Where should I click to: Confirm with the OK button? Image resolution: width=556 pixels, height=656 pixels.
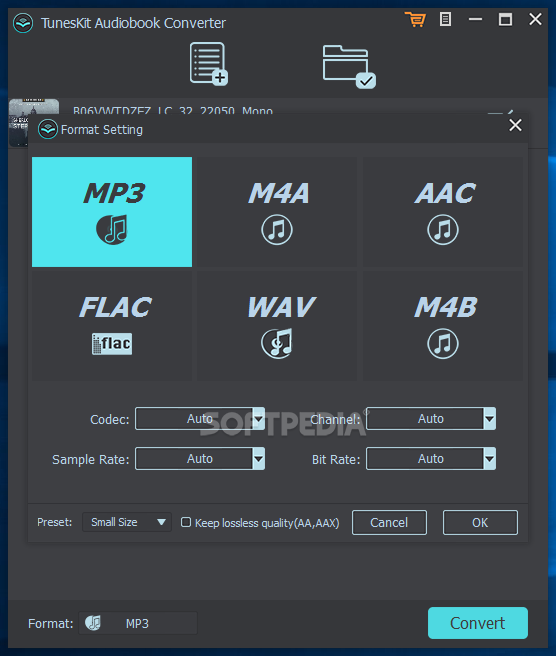[x=480, y=522]
